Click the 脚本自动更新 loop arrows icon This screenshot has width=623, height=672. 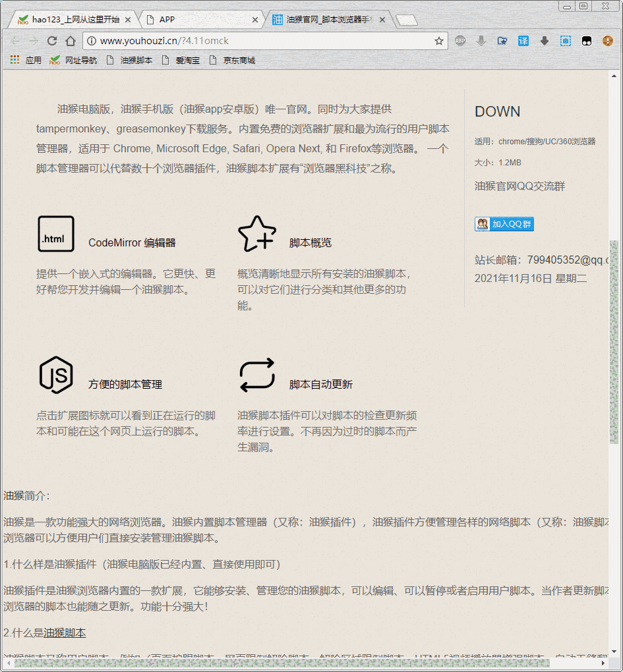coord(256,375)
